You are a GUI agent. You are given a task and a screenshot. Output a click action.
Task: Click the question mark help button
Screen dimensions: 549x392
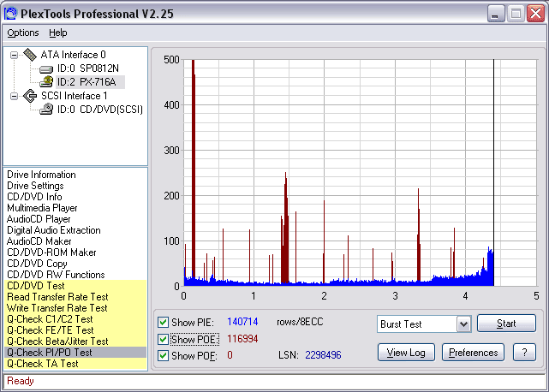click(x=524, y=353)
